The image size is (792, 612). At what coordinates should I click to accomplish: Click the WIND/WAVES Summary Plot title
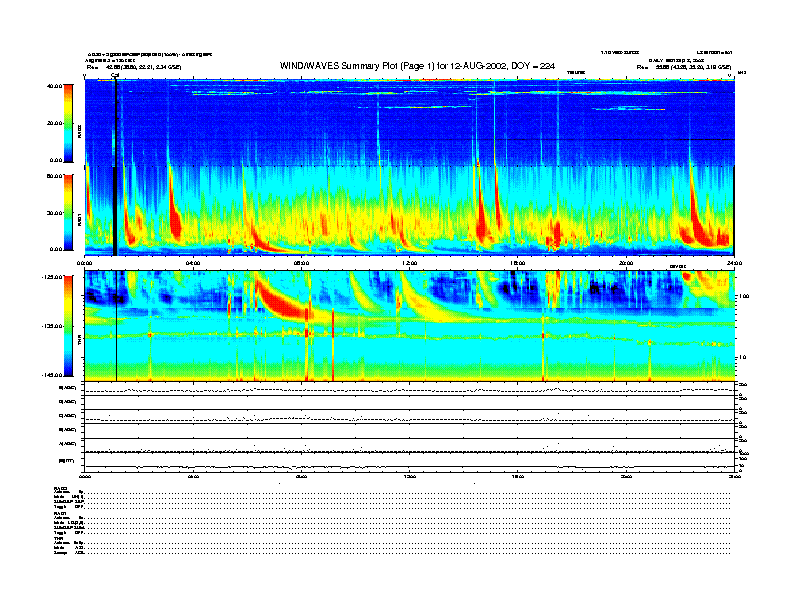point(417,66)
